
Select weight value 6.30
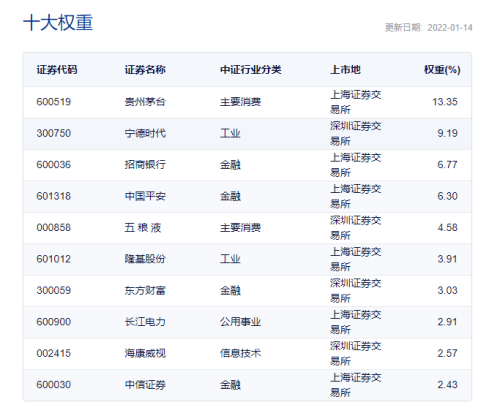coord(448,196)
